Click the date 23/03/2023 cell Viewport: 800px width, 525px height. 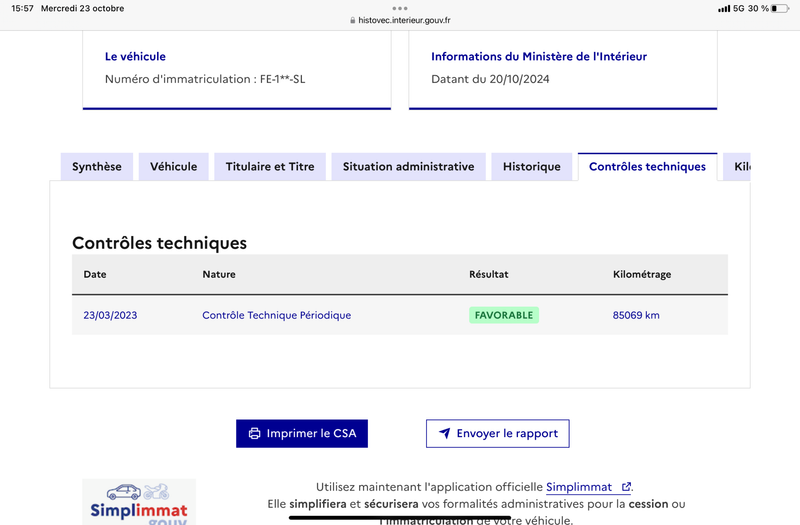pyautogui.click(x=110, y=315)
